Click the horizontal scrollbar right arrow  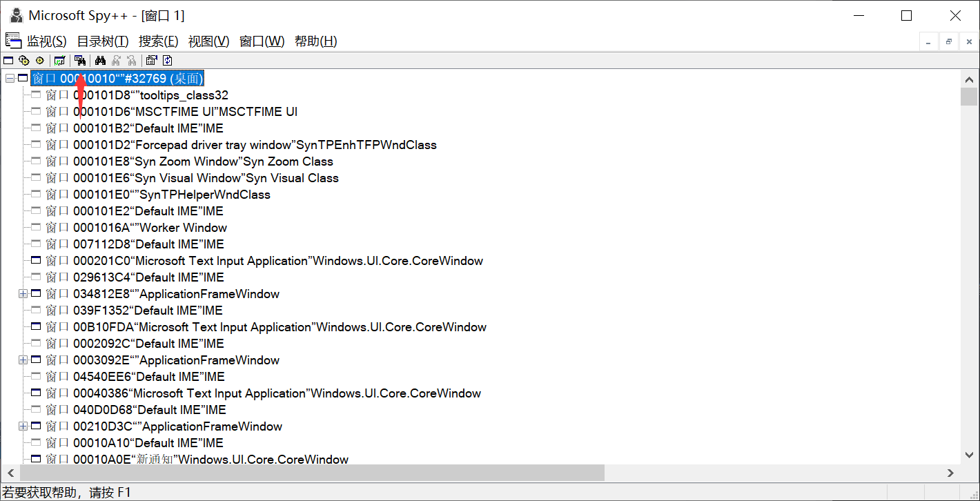tap(950, 473)
